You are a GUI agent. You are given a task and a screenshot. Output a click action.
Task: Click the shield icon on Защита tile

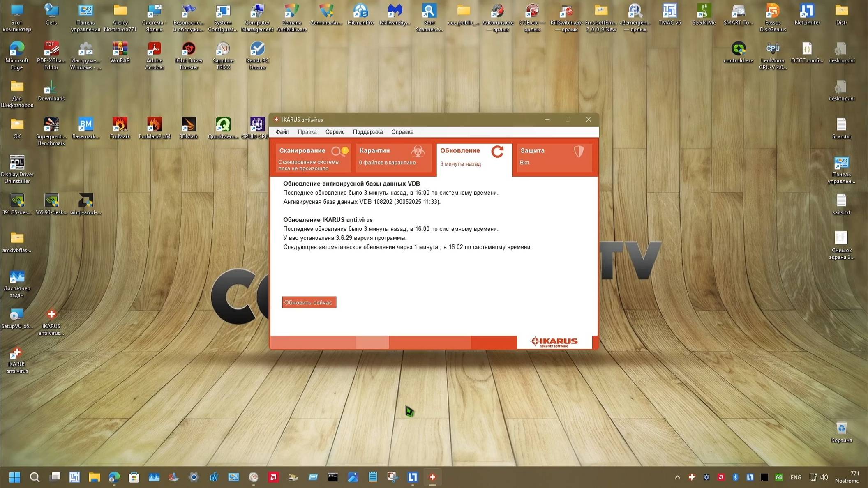580,152
